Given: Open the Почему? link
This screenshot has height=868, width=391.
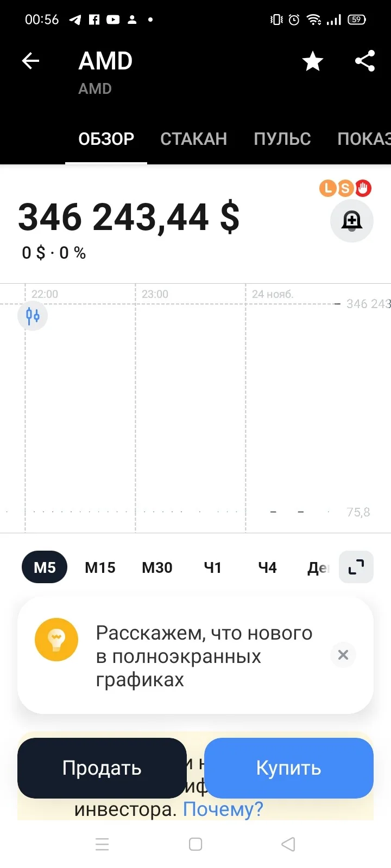Looking at the screenshot, I should (x=223, y=809).
